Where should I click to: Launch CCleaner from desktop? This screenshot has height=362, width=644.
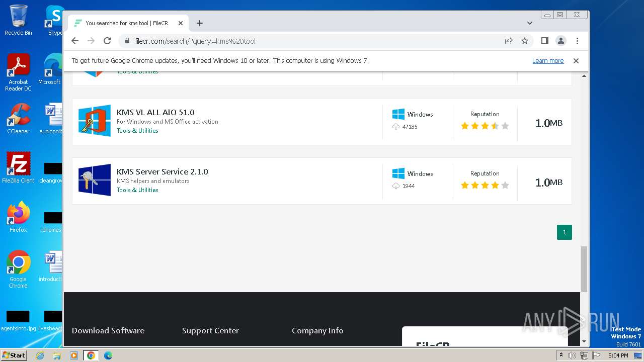[x=18, y=119]
